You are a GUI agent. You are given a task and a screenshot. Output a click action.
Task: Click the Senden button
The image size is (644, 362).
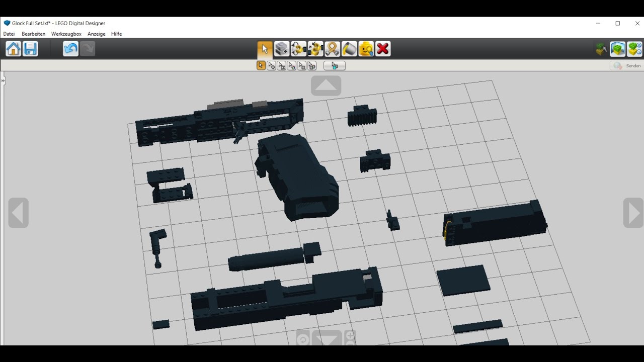tap(627, 66)
